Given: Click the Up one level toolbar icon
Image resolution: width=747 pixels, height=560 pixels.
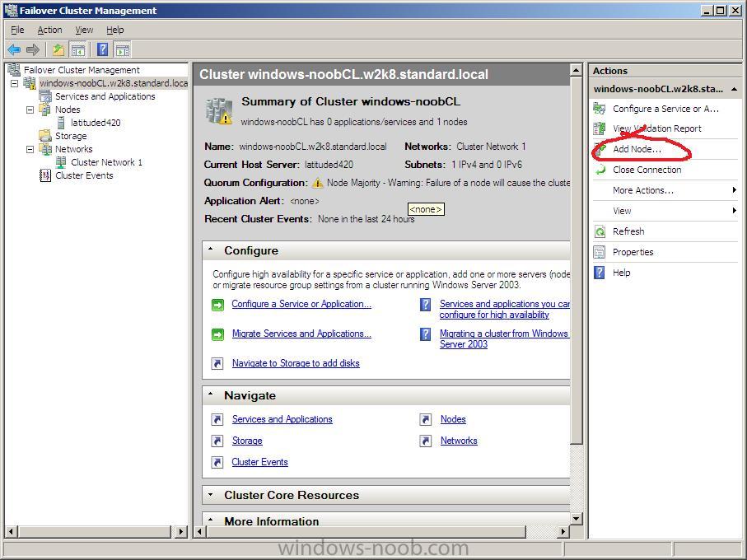Looking at the screenshot, I should (58, 49).
